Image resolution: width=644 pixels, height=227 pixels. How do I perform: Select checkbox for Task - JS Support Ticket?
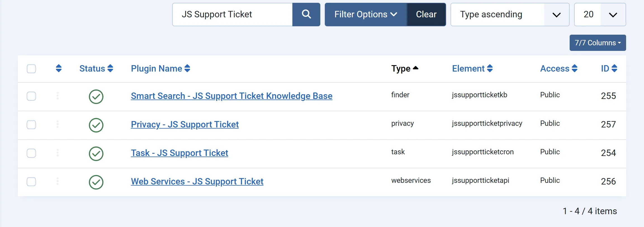(31, 153)
